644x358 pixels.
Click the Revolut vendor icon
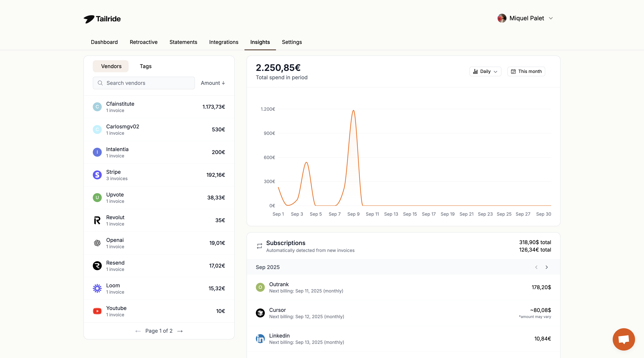(x=97, y=220)
